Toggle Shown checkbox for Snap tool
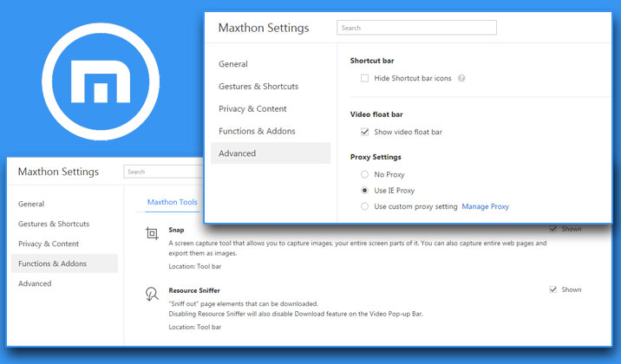Viewport: 621px width, 364px height. coord(552,229)
